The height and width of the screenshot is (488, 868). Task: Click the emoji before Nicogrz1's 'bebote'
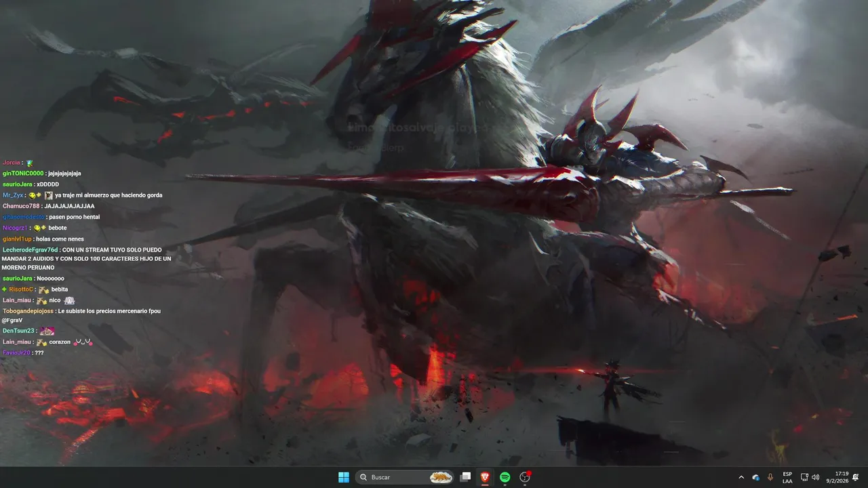pos(39,228)
